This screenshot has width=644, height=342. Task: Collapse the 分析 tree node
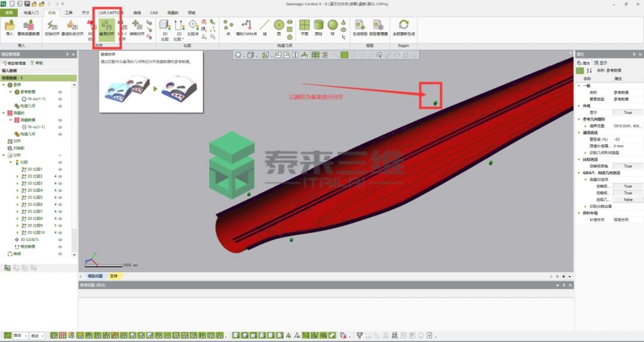coord(4,156)
